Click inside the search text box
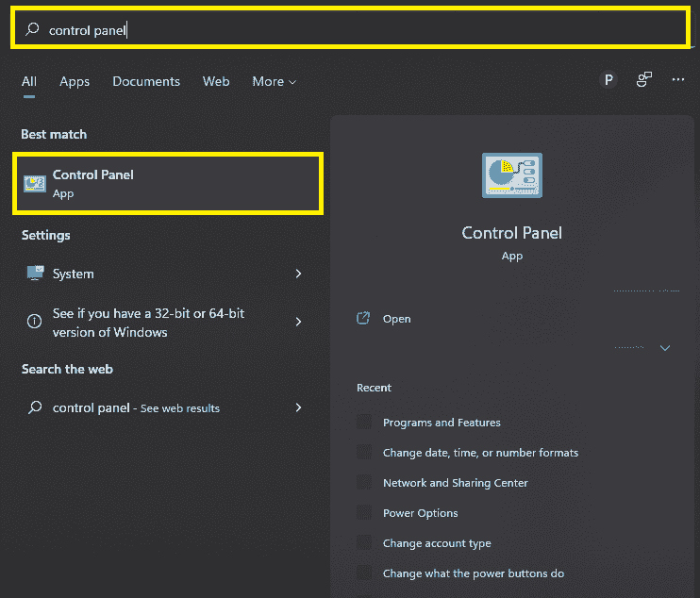This screenshot has height=598, width=700. click(x=358, y=29)
